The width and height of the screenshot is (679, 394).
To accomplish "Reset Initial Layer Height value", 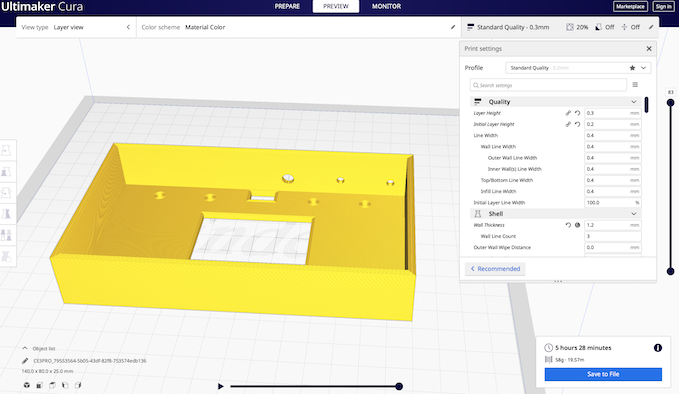I will [x=577, y=124].
